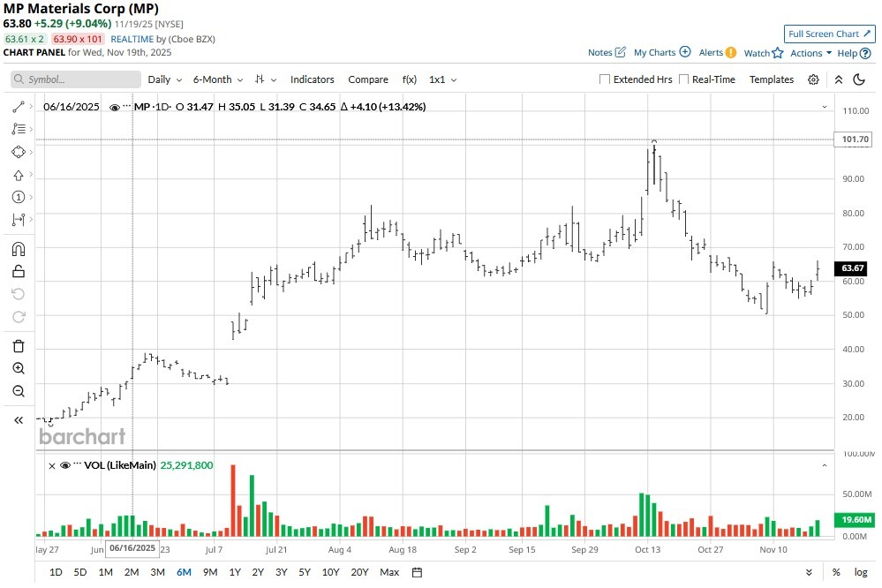This screenshot has width=882, height=588.
Task: Select the 101.70 price level marker
Action: 855,139
